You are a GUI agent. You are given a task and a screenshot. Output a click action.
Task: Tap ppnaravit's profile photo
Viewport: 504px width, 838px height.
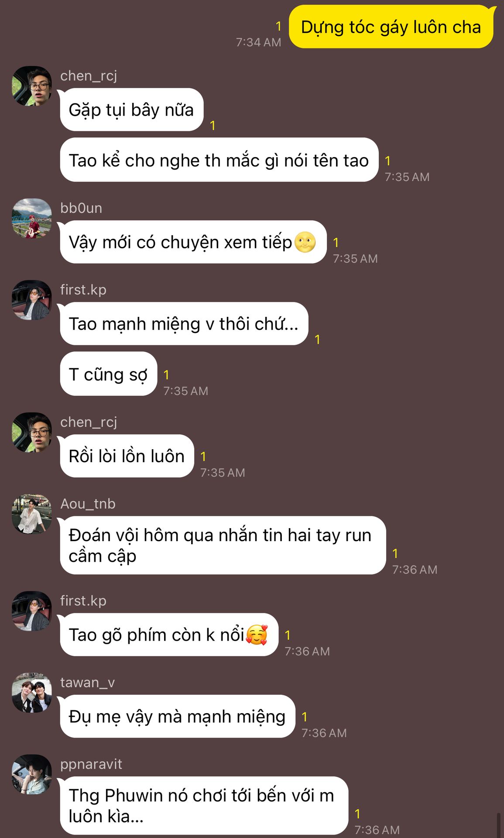coord(31,774)
